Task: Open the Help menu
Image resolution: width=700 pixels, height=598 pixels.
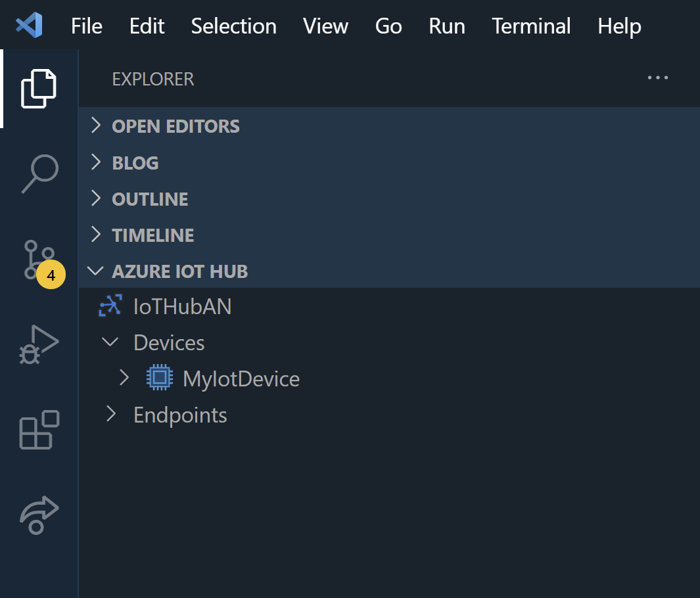Action: 618,26
